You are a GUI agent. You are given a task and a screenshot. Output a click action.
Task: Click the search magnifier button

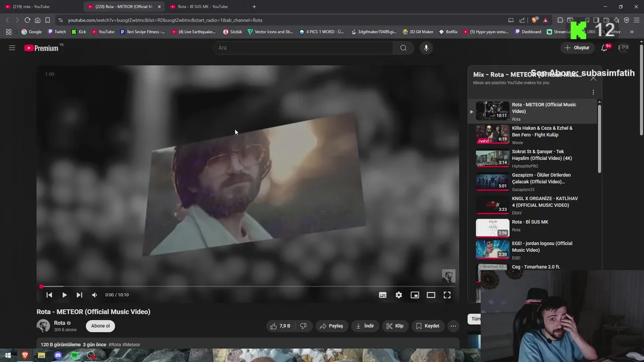403,48
